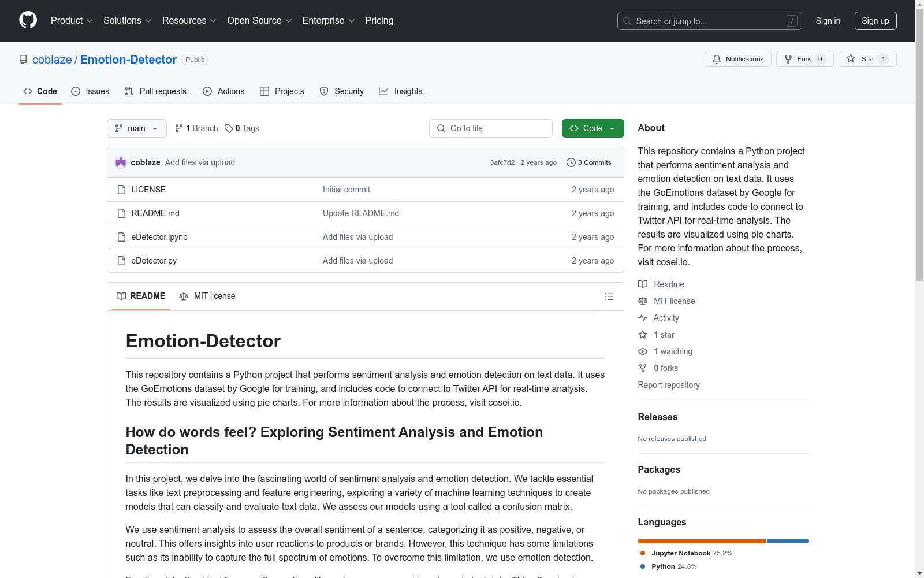
Task: Click the star icon beside 1 star
Action: pyautogui.click(x=643, y=335)
